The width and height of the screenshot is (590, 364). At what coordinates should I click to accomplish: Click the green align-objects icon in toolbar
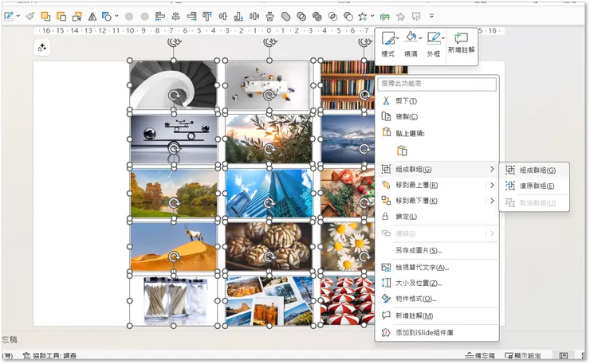pyautogui.click(x=384, y=17)
